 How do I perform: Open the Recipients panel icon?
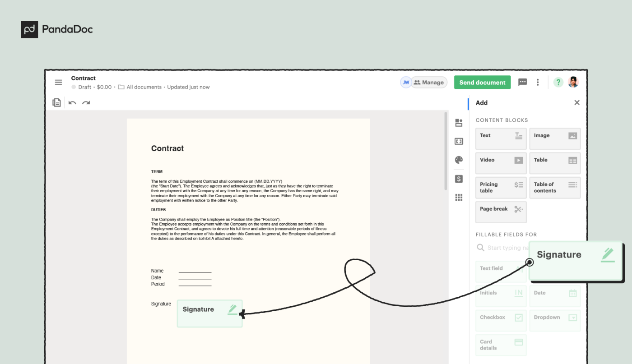[458, 122]
